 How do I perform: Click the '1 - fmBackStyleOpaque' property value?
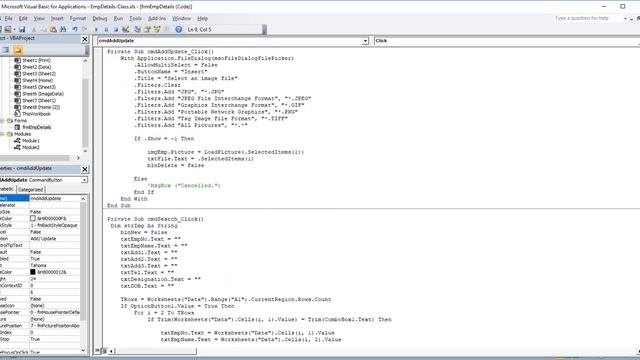click(x=55, y=225)
